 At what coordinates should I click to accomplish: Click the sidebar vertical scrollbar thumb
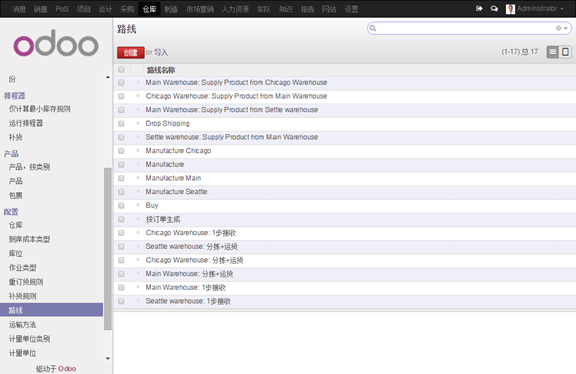(x=108, y=249)
